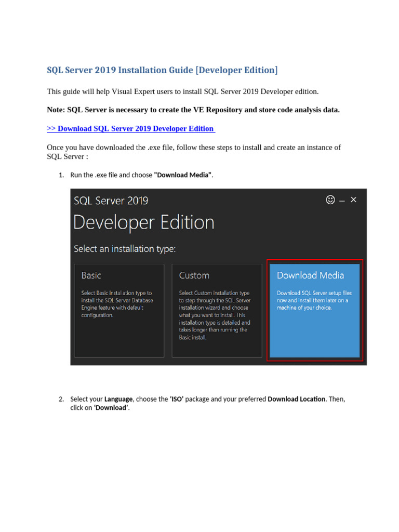
Task: Minimize the SQL Server 2019 installer window
Action: [342, 201]
